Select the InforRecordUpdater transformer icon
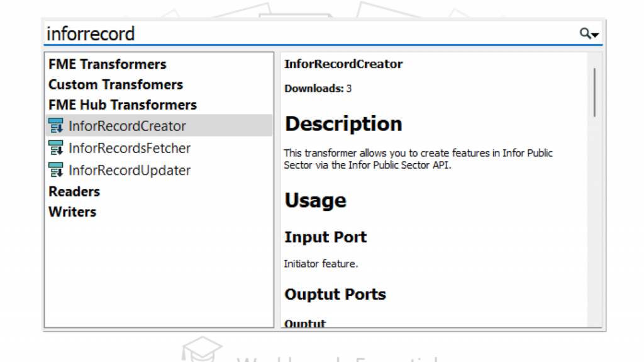Image resolution: width=644 pixels, height=362 pixels. point(56,170)
